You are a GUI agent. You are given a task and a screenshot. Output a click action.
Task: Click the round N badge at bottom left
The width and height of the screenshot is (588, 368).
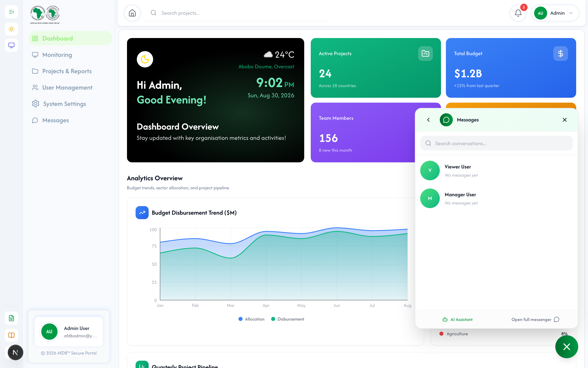(x=15, y=352)
